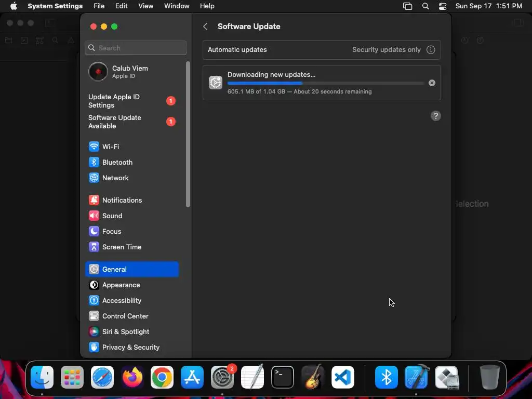Screen dimensions: 532x399
Task: Open Trash from the Dock
Action: (x=489, y=377)
